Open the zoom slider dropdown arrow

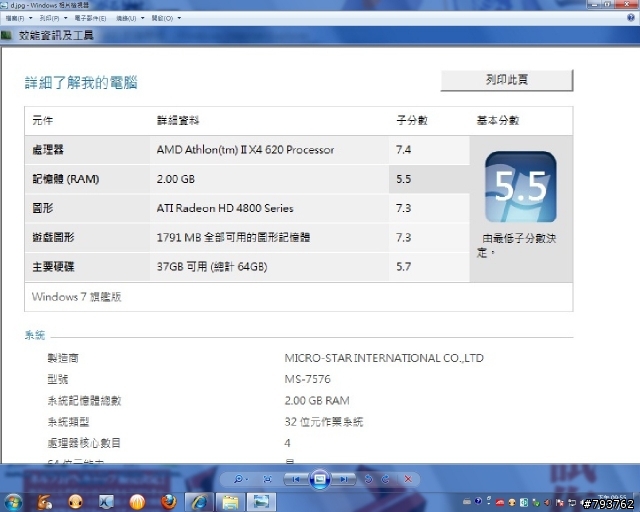point(247,479)
